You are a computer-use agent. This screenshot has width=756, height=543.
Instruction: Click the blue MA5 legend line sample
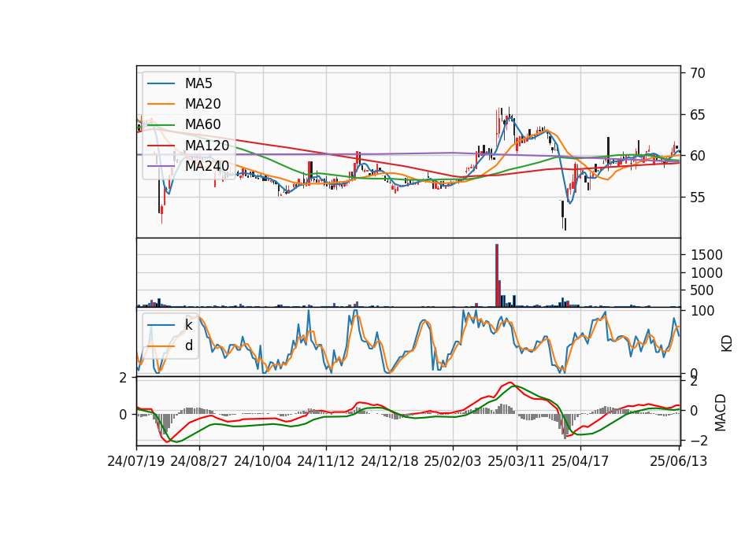pyautogui.click(x=161, y=83)
